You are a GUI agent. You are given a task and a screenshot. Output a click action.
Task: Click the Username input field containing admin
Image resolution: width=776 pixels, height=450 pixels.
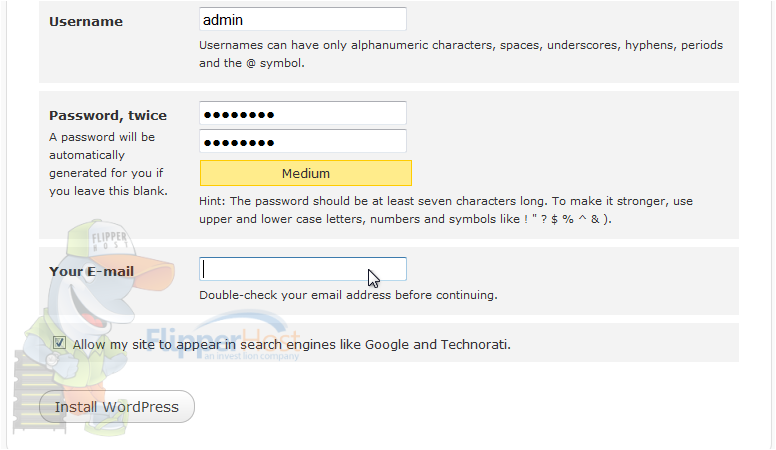point(303,20)
